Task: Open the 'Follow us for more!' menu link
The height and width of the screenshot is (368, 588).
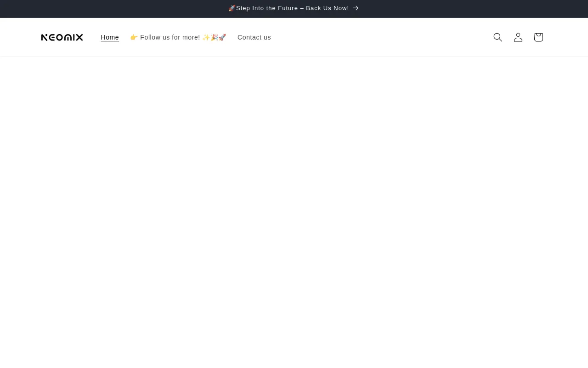Action: pyautogui.click(x=170, y=37)
